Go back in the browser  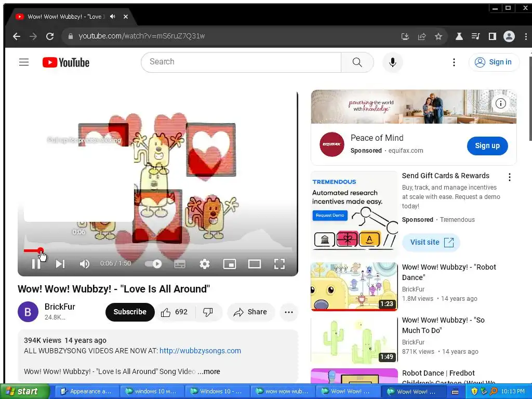(16, 36)
